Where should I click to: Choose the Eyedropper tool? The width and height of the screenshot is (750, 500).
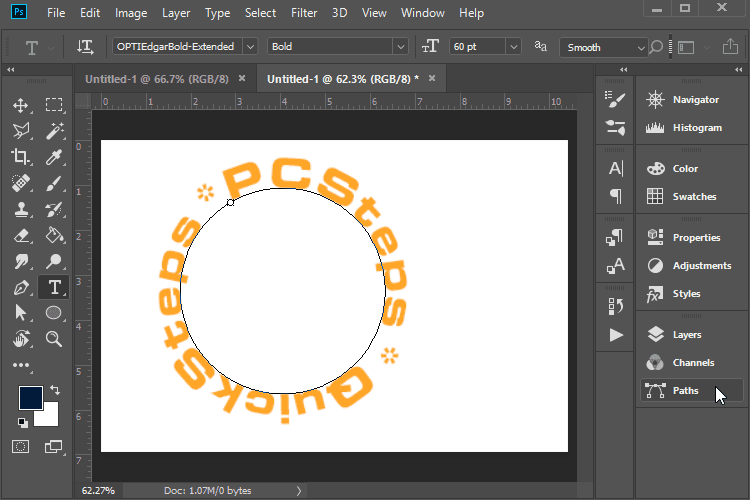[55, 157]
